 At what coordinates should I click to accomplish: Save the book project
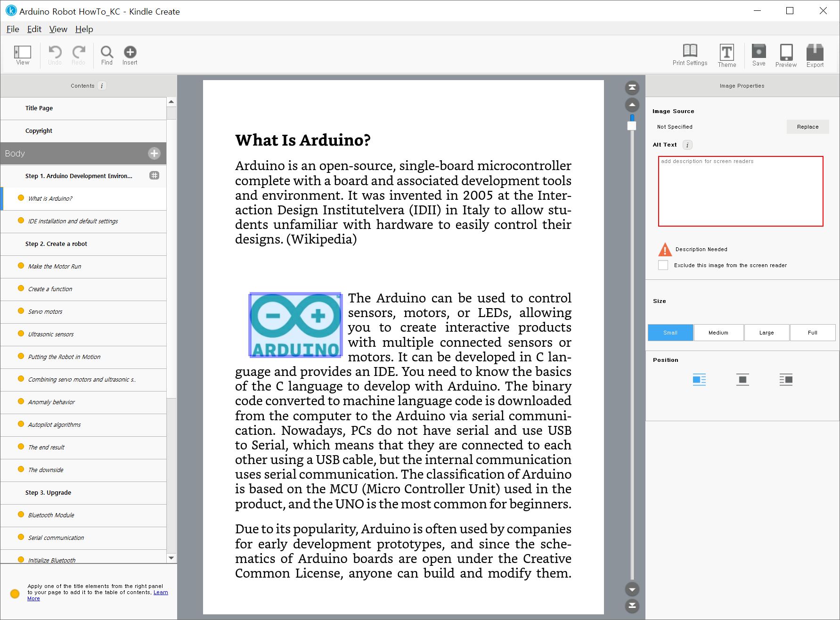point(759,55)
